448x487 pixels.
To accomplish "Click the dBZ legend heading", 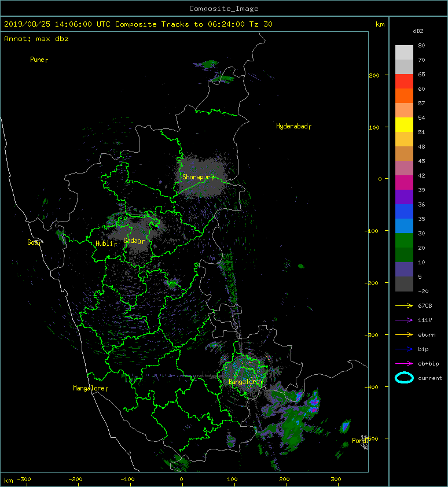I will tap(418, 31).
